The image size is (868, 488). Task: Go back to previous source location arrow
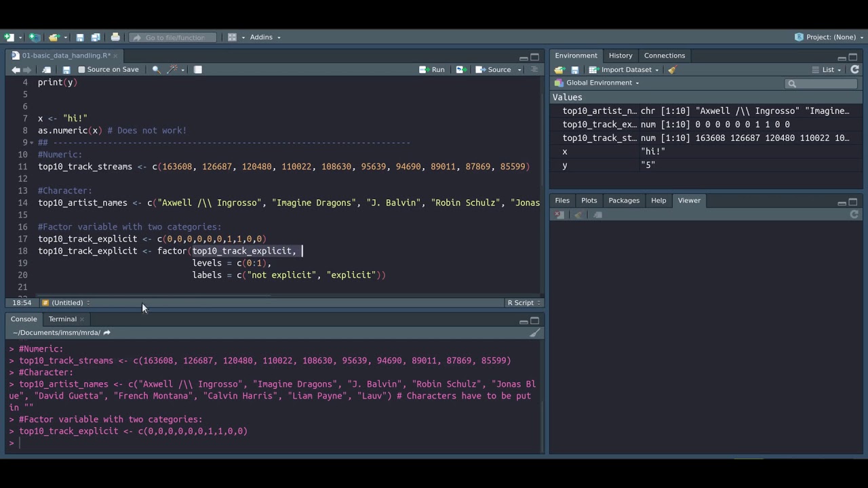coord(16,70)
